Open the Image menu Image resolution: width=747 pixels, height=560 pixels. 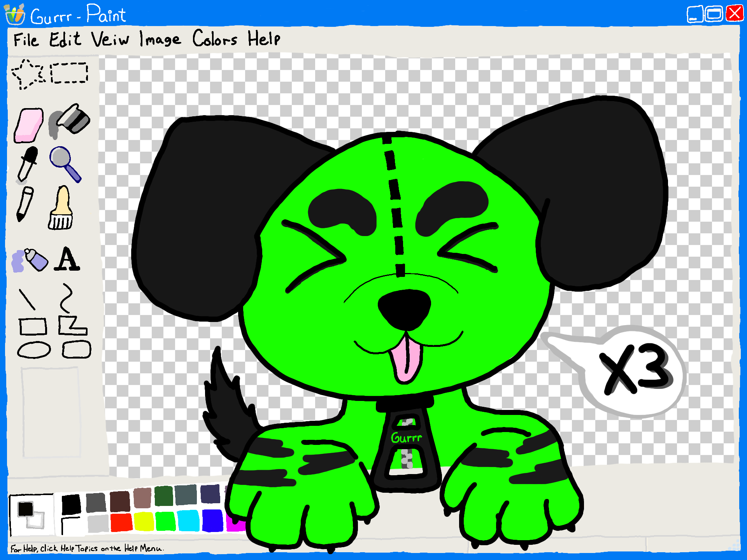click(x=160, y=40)
